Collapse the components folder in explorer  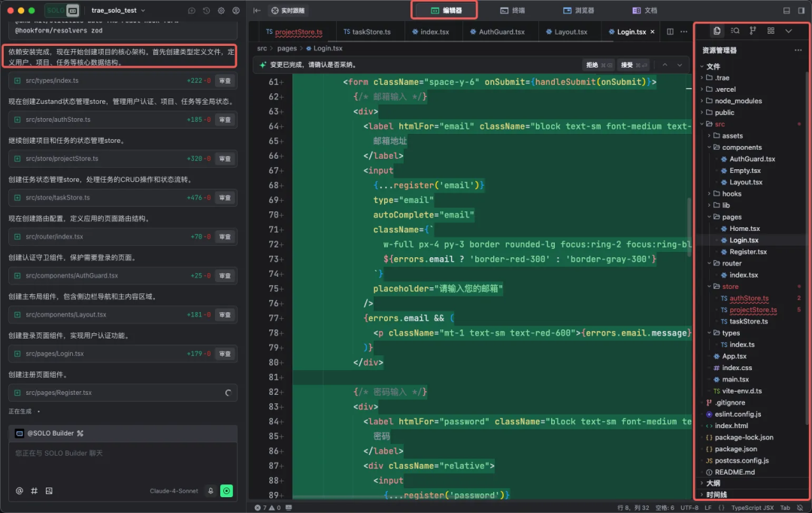coord(741,147)
